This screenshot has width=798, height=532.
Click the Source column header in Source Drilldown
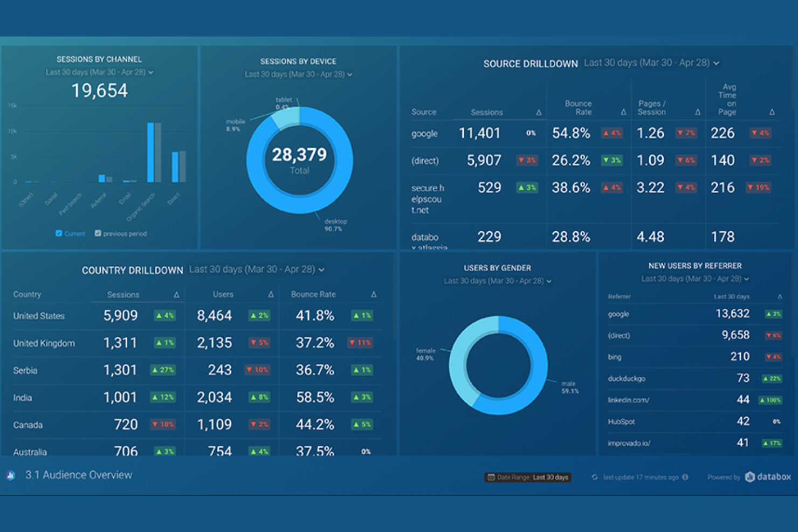tap(424, 112)
